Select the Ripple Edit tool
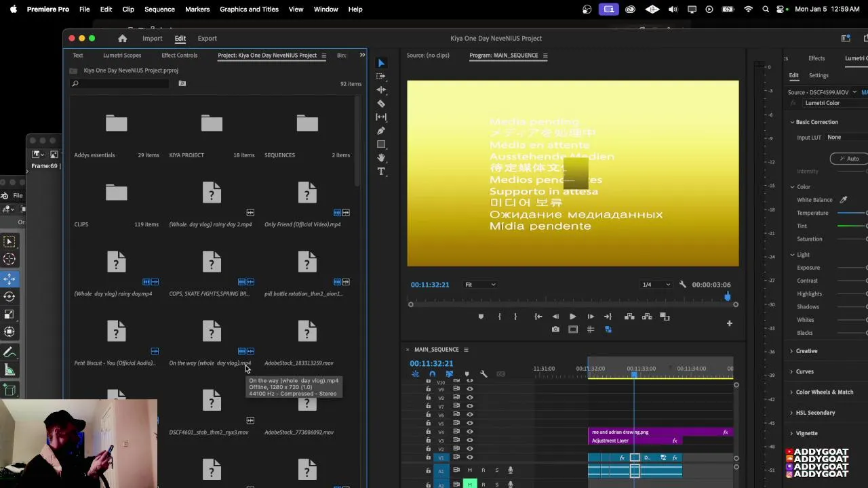868x488 pixels. click(x=381, y=90)
